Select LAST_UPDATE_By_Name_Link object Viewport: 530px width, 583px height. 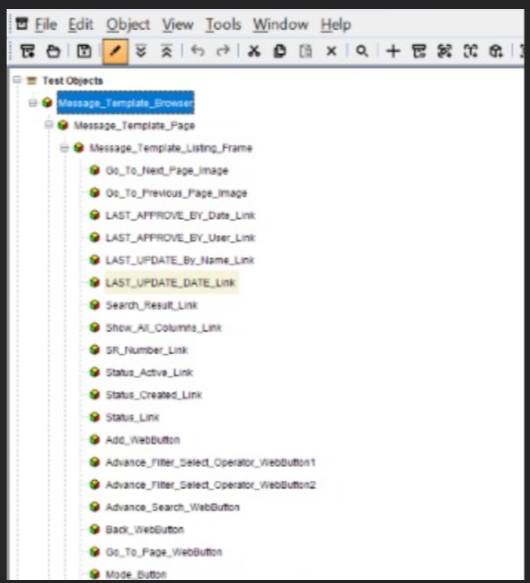pyautogui.click(x=180, y=260)
